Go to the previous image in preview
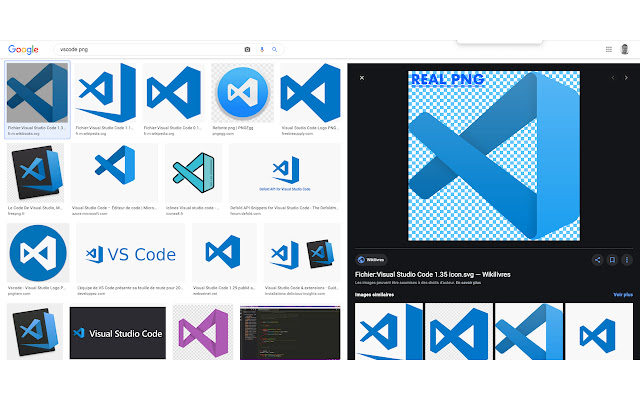640x400 pixels. pyautogui.click(x=613, y=78)
